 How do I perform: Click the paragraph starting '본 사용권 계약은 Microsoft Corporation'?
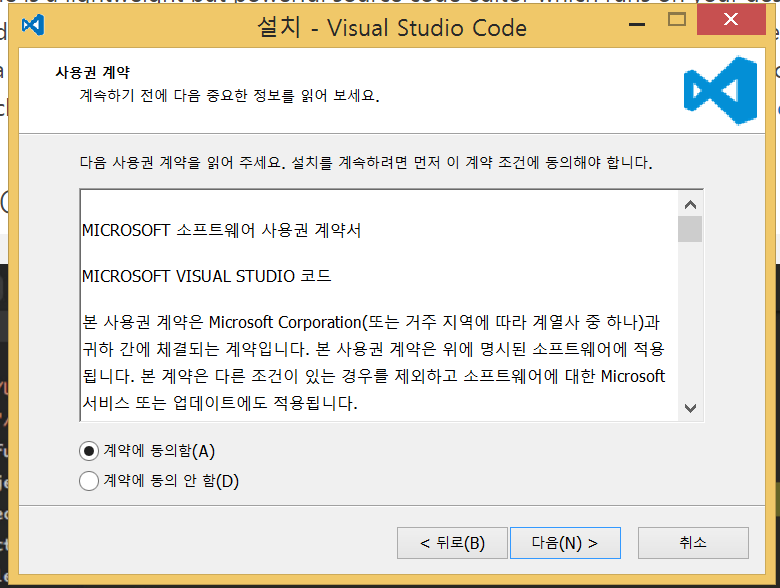pyautogui.click(x=374, y=363)
